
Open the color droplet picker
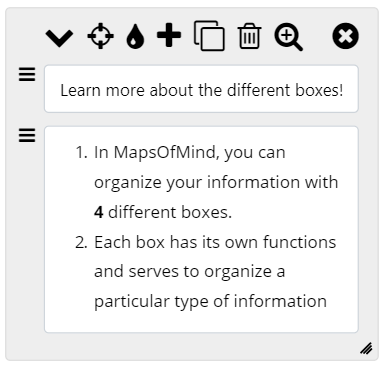135,37
